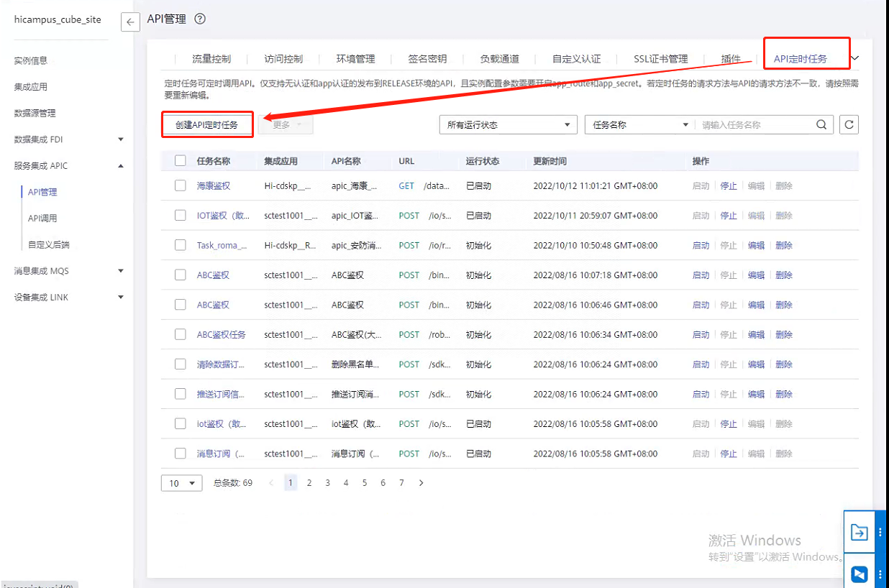Click the back arrow beside API管理
Viewport: 889px width, 588px height.
[130, 22]
